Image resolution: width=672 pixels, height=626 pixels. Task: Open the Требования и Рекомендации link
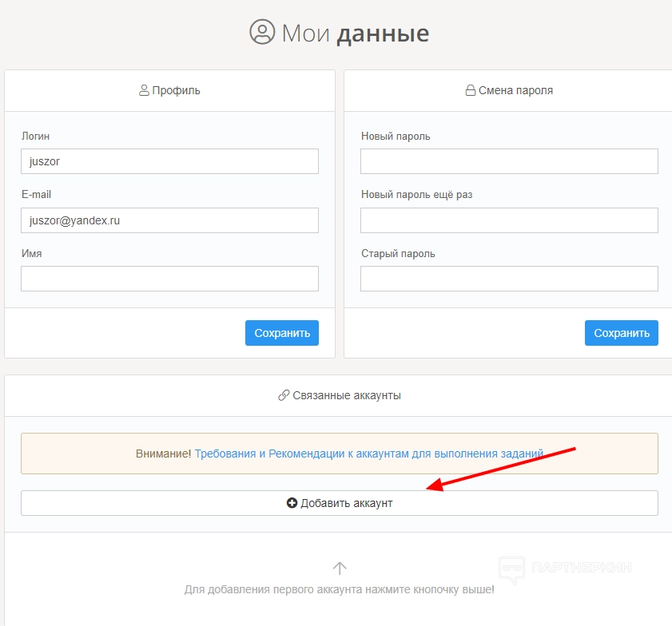368,454
